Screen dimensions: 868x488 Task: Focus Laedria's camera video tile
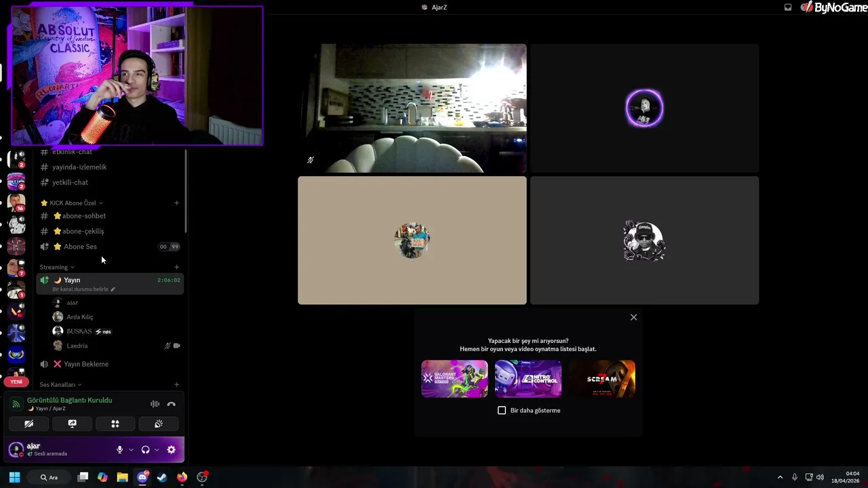412,108
